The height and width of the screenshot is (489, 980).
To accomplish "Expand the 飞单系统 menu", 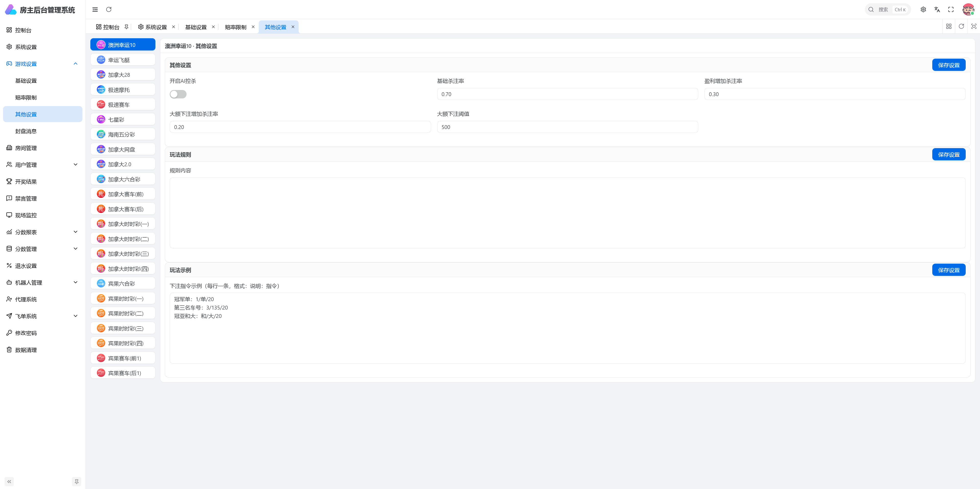I will pyautogui.click(x=43, y=316).
